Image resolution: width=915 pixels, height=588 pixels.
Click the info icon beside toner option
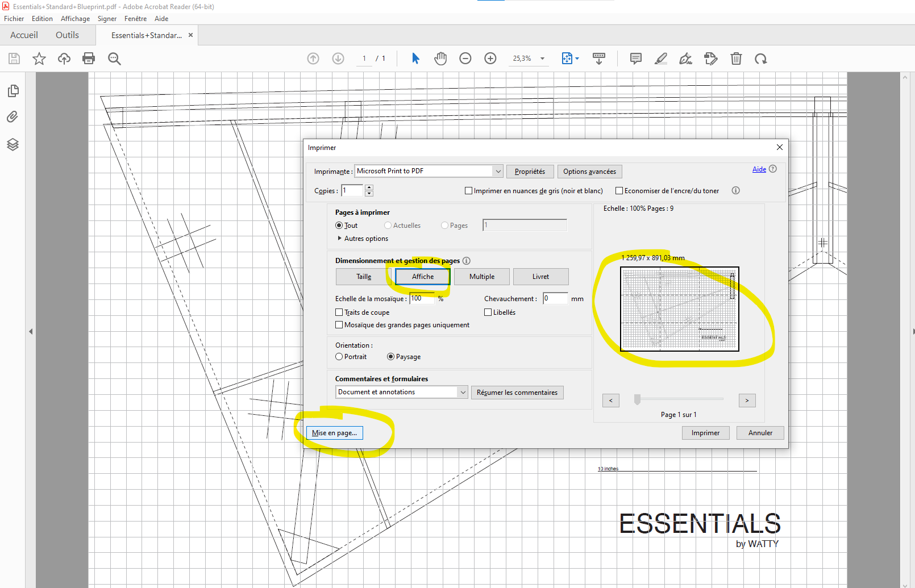pos(736,191)
